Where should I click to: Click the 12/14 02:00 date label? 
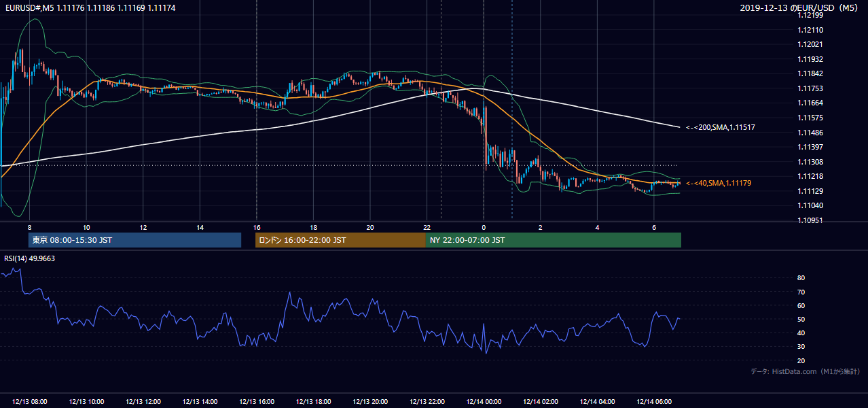(x=541, y=401)
